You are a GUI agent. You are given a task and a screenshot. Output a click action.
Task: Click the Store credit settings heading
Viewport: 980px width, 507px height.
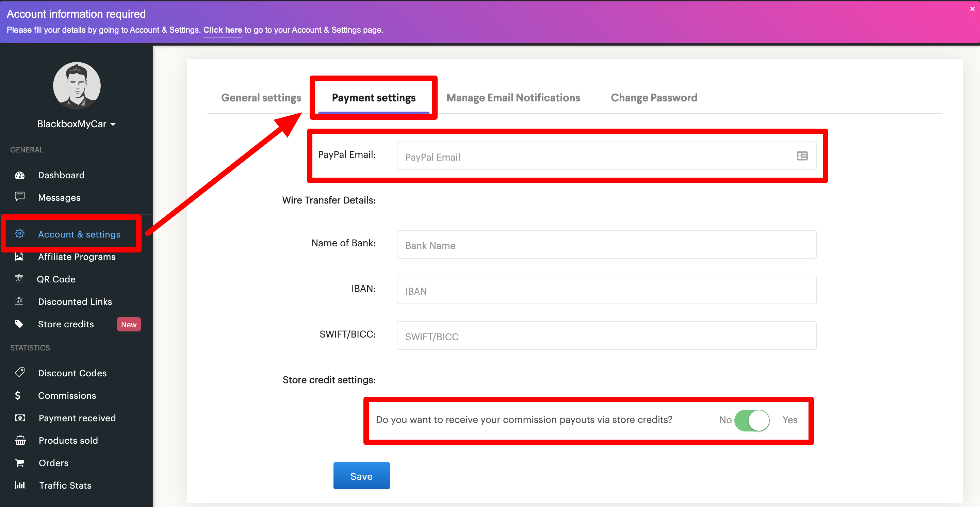pos(329,380)
